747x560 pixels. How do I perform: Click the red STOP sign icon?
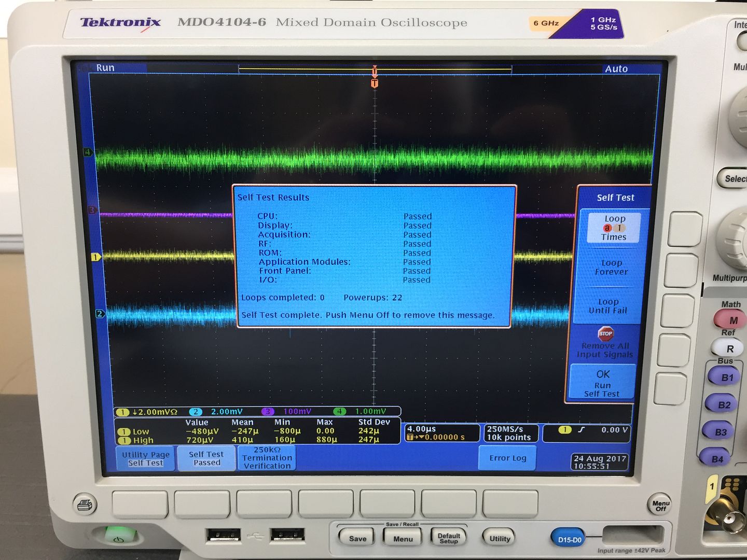605,333
